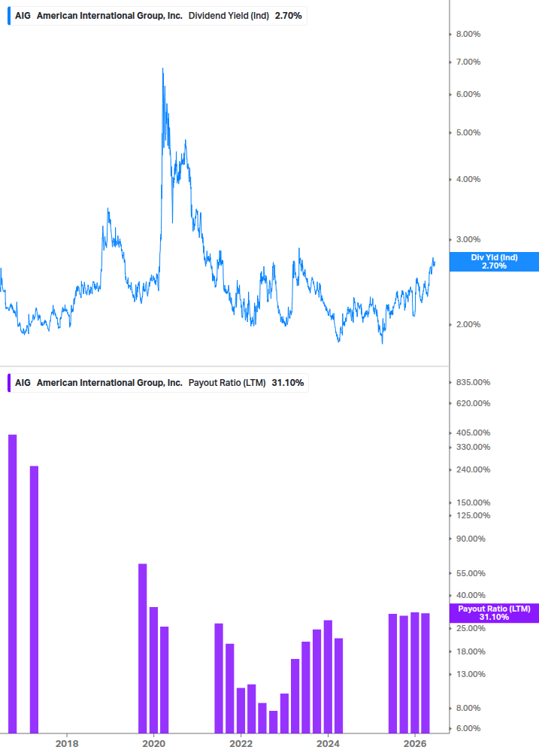Click the 25.00% payout ratio axis label
Viewport: 539px width, 756px height.
tap(471, 629)
